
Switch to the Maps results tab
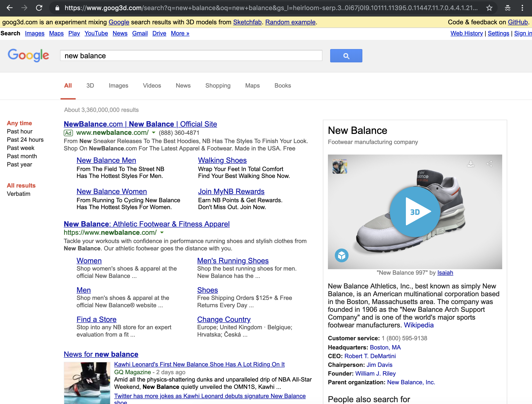(x=252, y=86)
